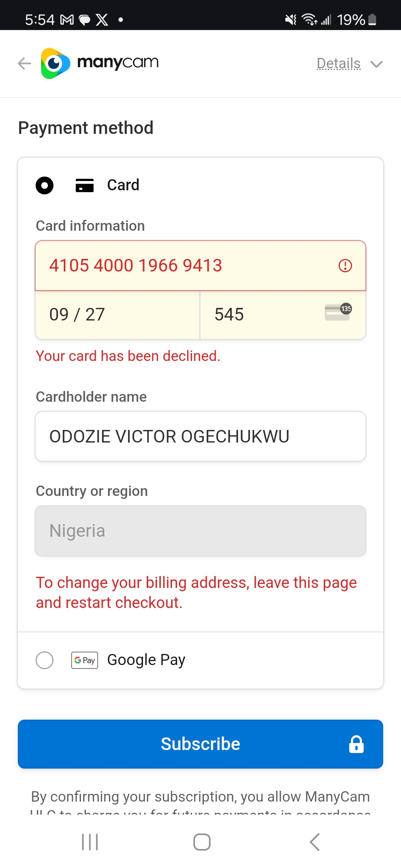Screen dimensions: 401x868
Task: Tap the expiry date field 09 / 27
Action: pyautogui.click(x=117, y=315)
